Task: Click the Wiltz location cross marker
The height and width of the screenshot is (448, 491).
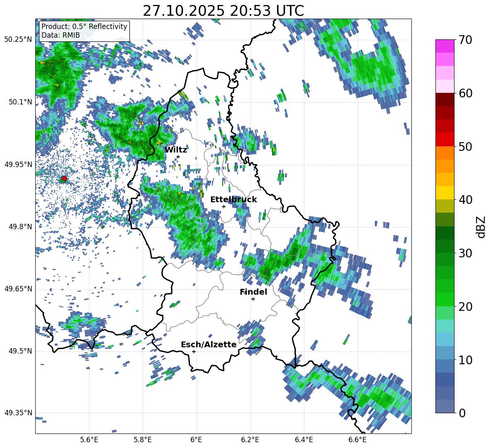Action: (x=178, y=157)
